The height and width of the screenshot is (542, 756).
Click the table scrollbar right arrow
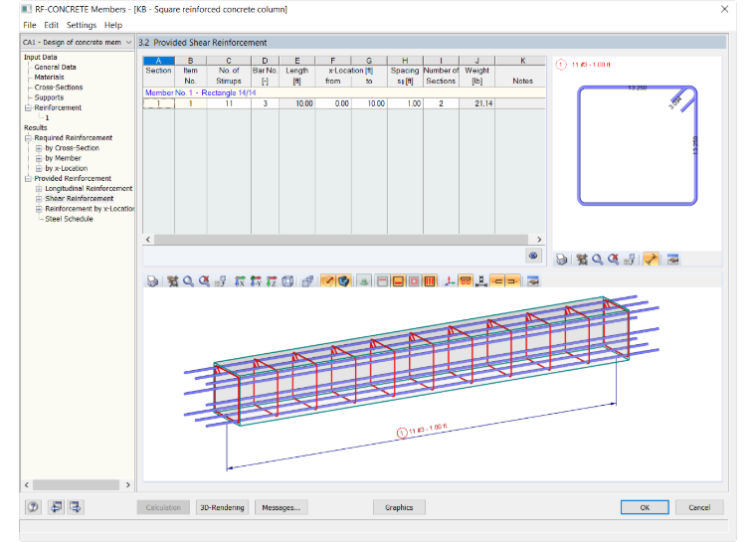[539, 240]
